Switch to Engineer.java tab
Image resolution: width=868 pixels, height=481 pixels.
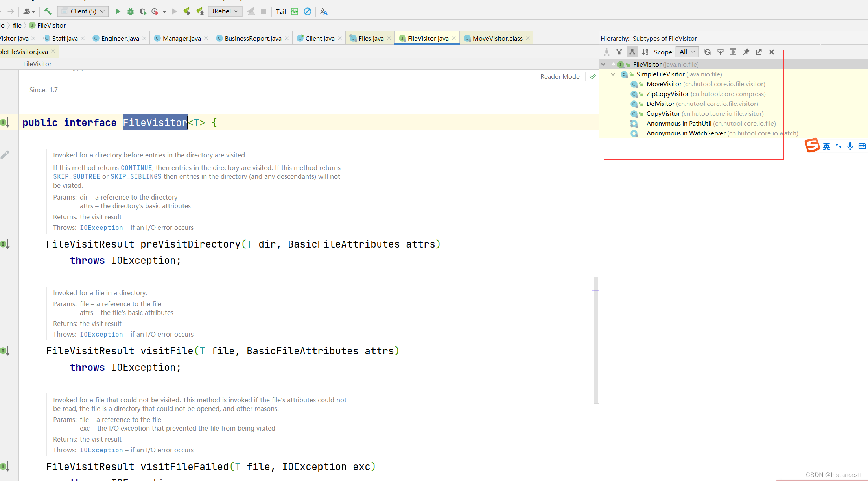point(120,38)
